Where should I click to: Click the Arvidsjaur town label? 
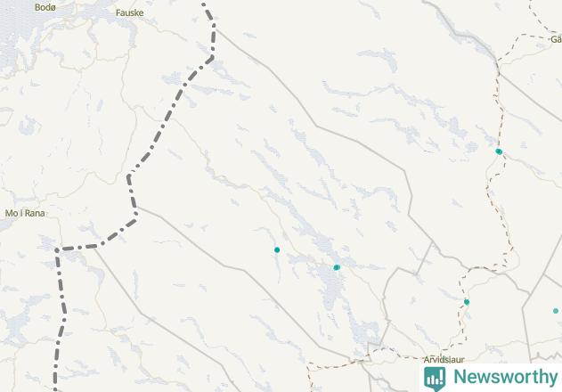[444, 359]
